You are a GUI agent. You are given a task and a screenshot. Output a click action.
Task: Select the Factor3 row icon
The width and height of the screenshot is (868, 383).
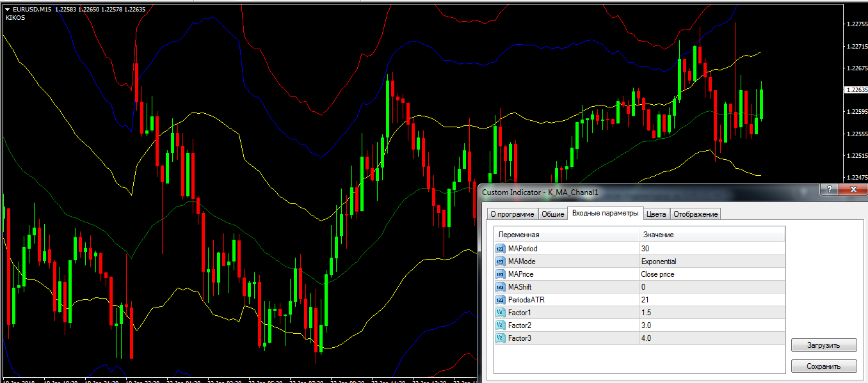(x=500, y=338)
